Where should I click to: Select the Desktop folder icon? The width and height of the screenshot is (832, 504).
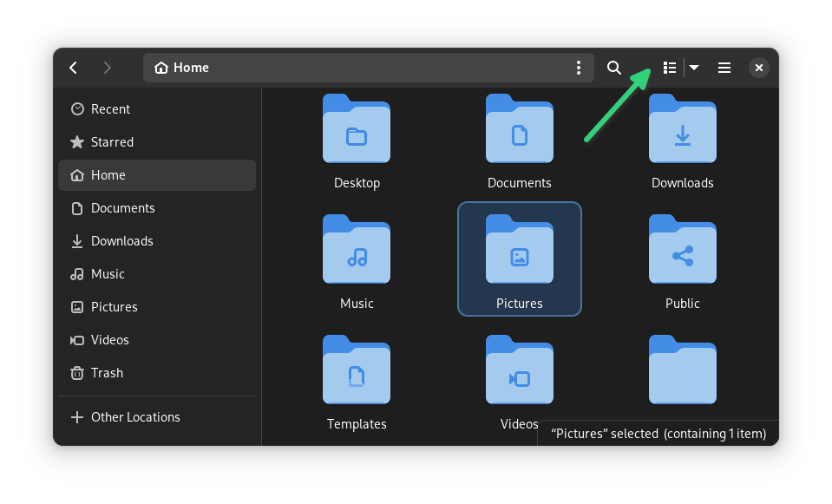pos(357,130)
